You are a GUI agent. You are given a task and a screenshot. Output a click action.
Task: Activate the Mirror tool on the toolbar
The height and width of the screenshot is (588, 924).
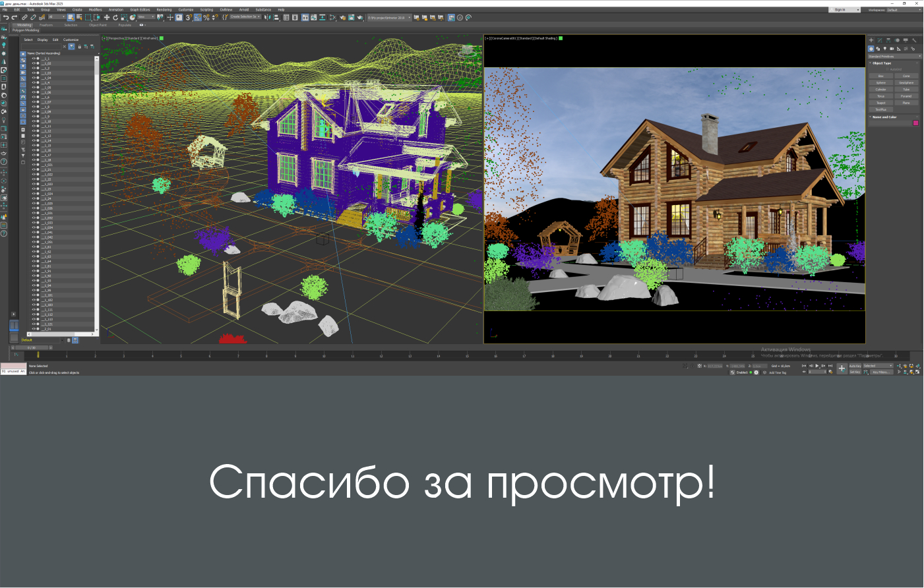click(267, 17)
